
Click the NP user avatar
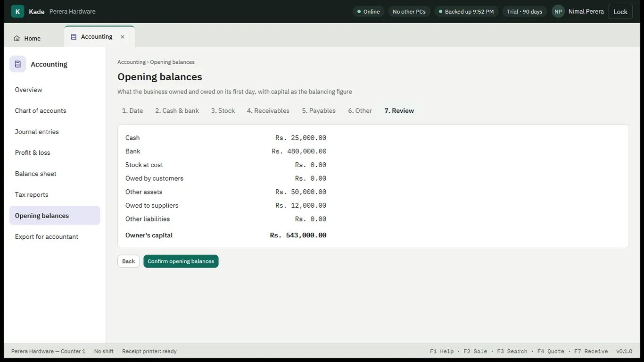coord(558,11)
